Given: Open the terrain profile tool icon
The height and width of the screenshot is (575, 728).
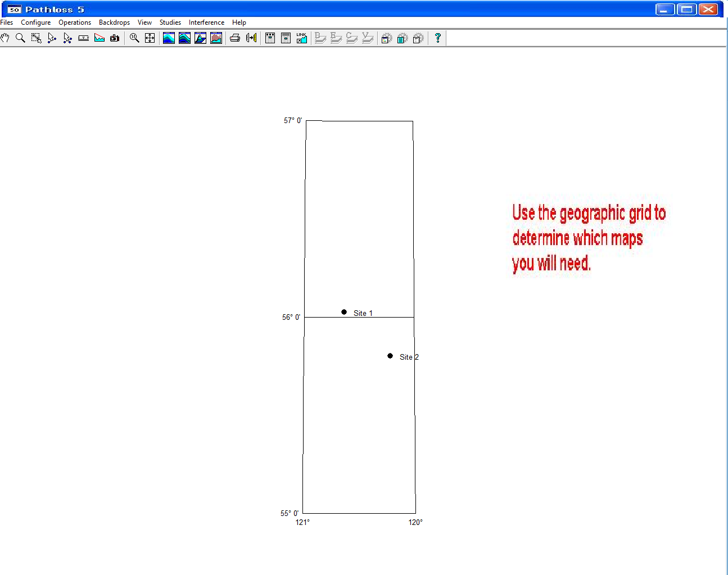Looking at the screenshot, I should coord(100,38).
